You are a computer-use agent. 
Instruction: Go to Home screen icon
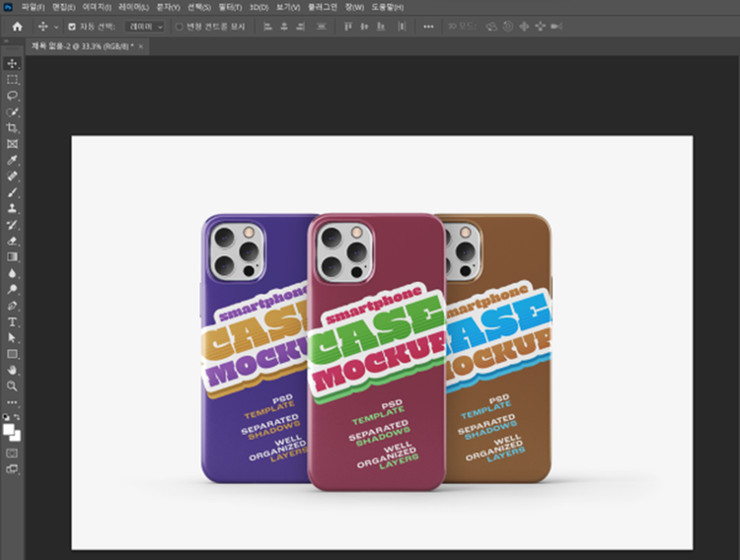[x=18, y=27]
